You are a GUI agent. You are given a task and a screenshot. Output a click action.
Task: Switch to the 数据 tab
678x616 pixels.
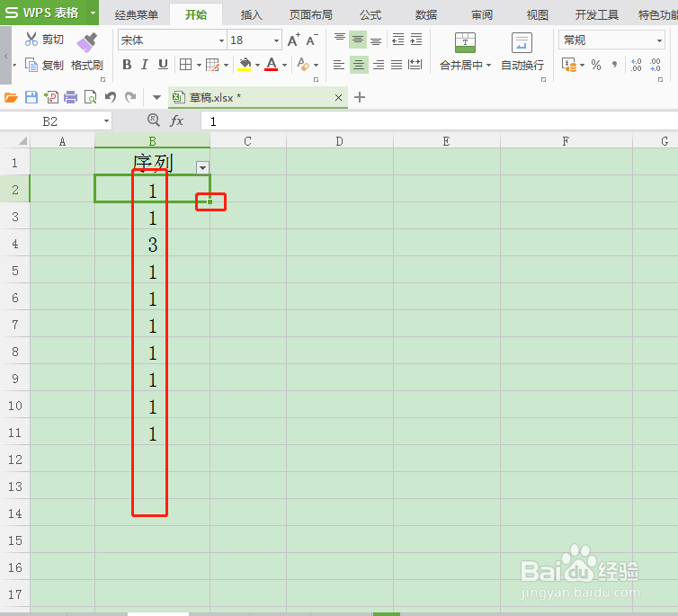pos(426,14)
